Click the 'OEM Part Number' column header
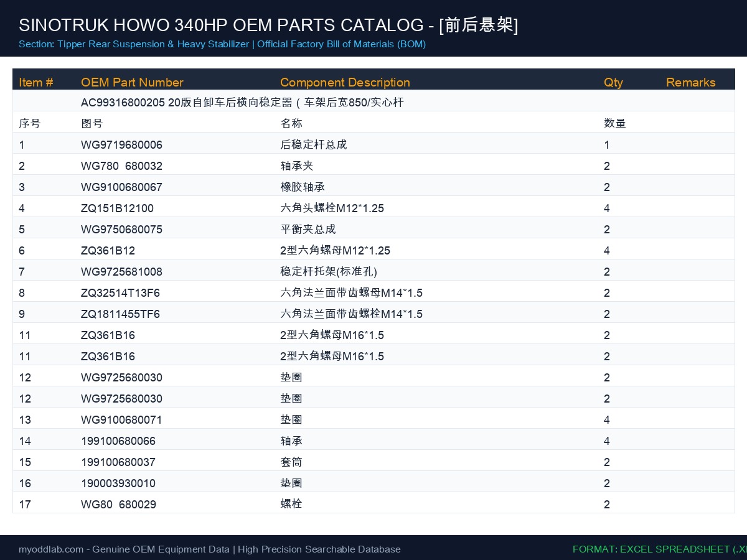Image resolution: width=747 pixels, height=560 pixels. tap(132, 82)
